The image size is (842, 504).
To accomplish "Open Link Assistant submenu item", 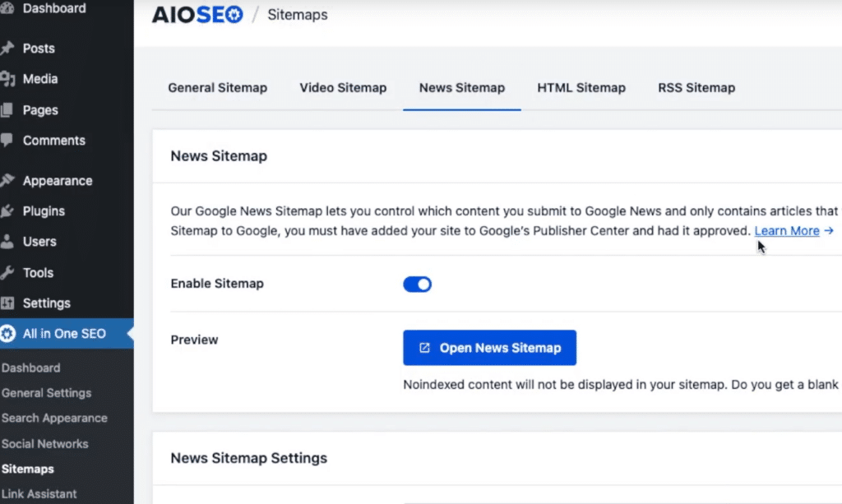I will click(39, 494).
